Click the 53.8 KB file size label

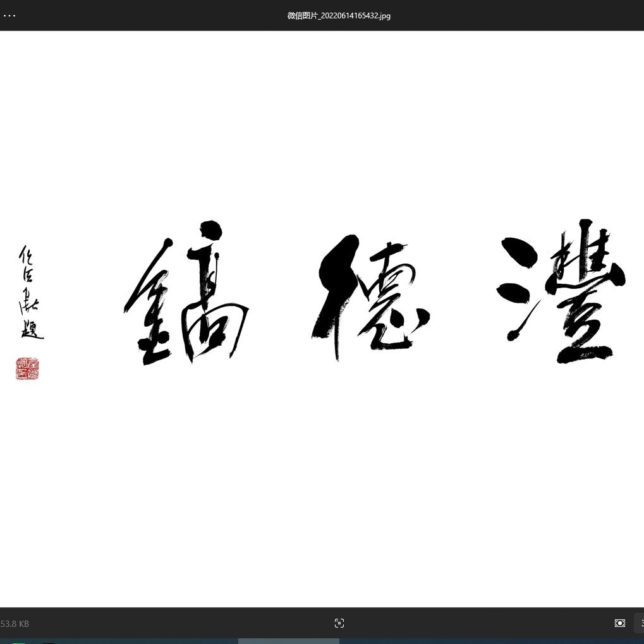[15, 623]
